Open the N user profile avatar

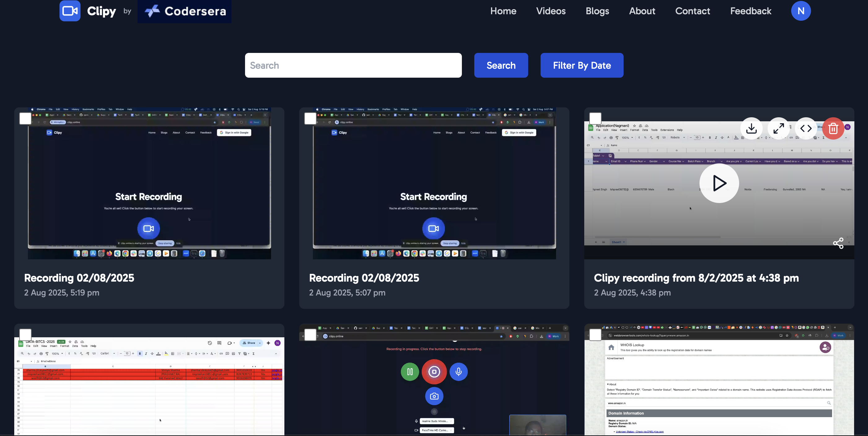(x=800, y=11)
